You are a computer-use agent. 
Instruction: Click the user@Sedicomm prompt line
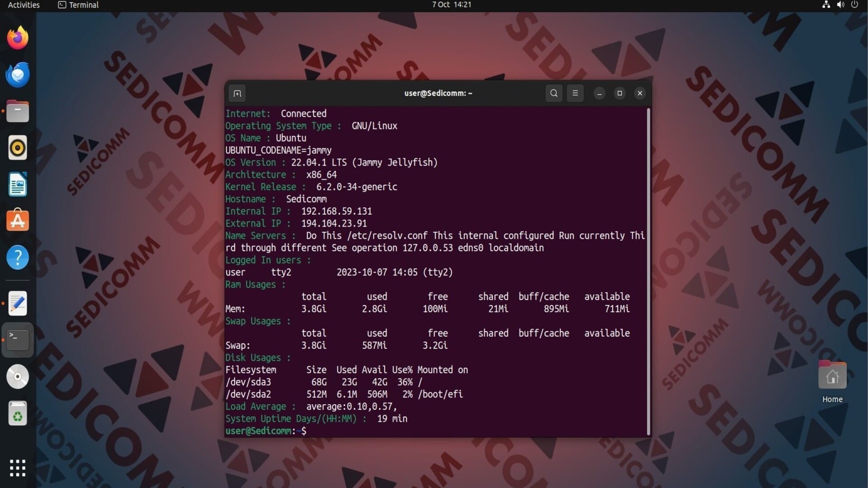266,431
